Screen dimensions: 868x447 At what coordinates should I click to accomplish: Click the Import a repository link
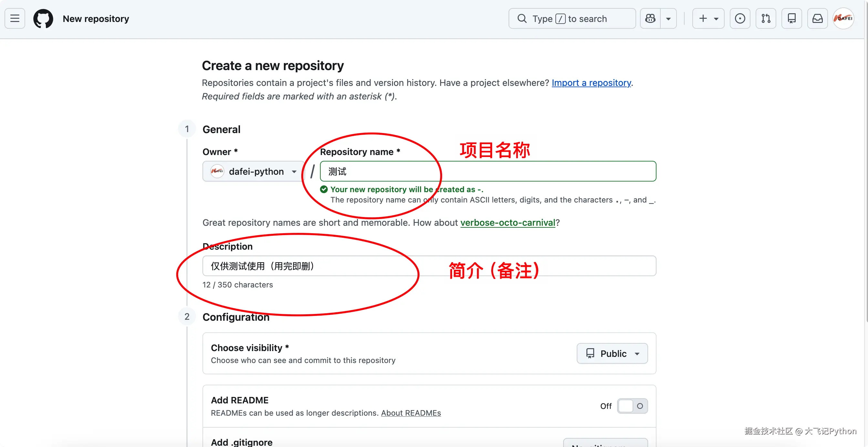coord(591,83)
